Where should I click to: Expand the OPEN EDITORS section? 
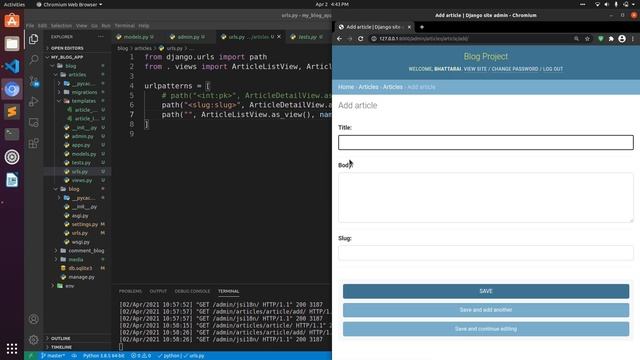[67, 48]
